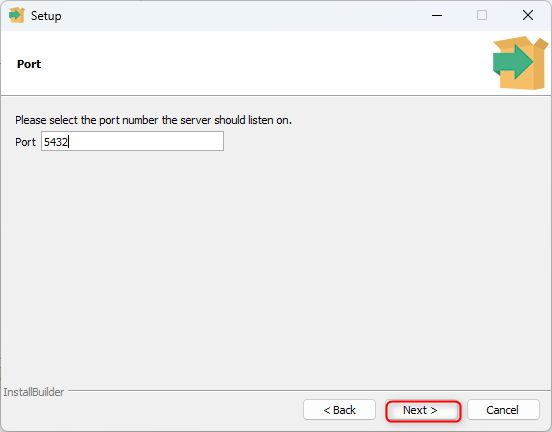Click the white header banner area

[x=264, y=63]
